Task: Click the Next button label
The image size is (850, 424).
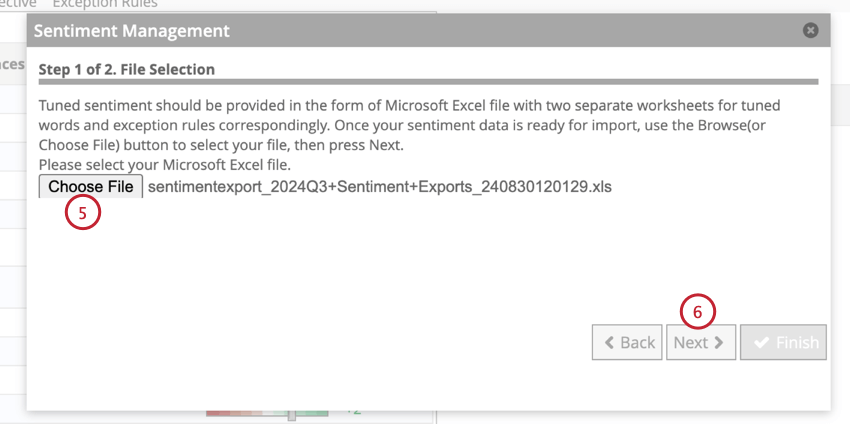Action: point(691,342)
